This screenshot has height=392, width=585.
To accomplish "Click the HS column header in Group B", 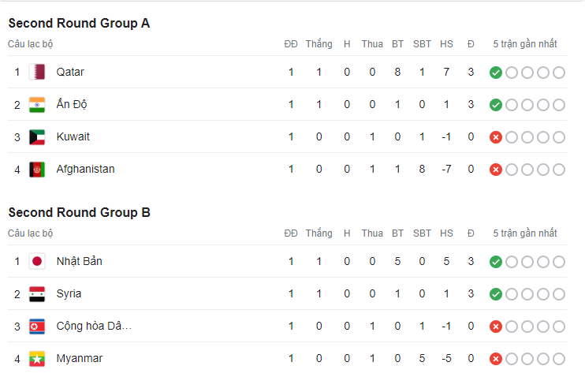I will coord(446,233).
